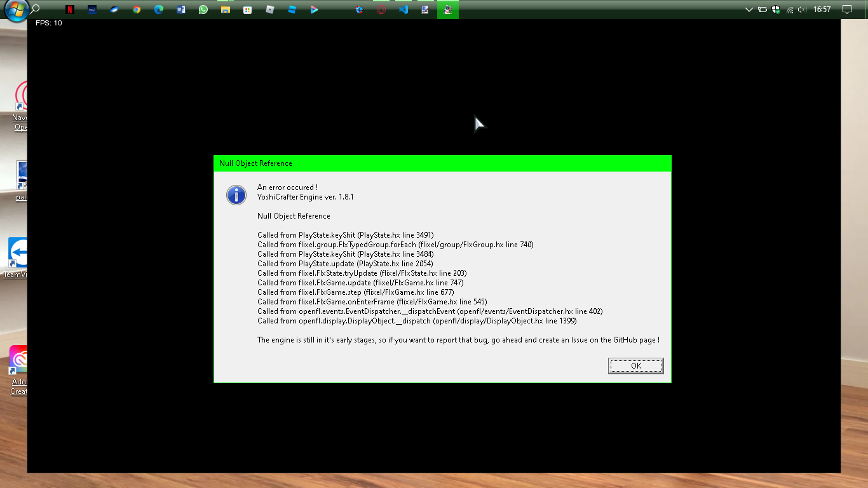Launch Netflix from the taskbar
Viewport: 868px width, 488px height.
coord(70,10)
